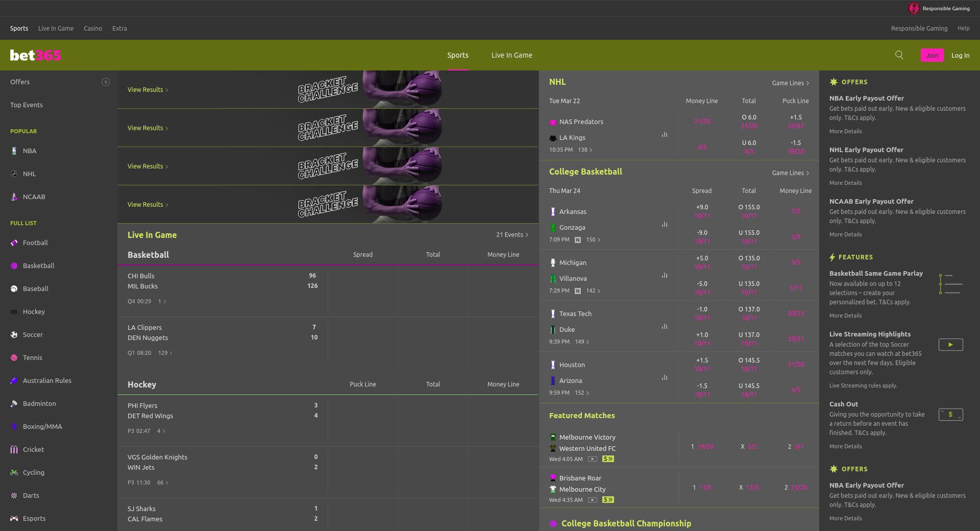
Task: Click Bet Boost badge for Brisbane Roar match
Action: [608, 500]
